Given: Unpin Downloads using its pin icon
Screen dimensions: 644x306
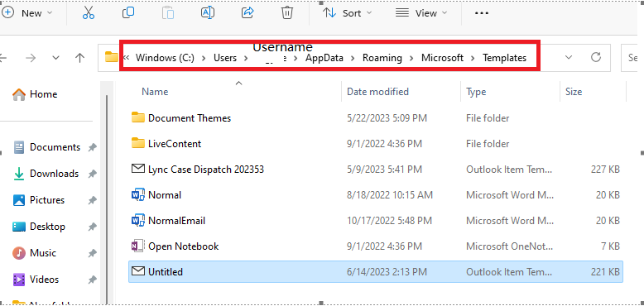Looking at the screenshot, I should 93,174.
